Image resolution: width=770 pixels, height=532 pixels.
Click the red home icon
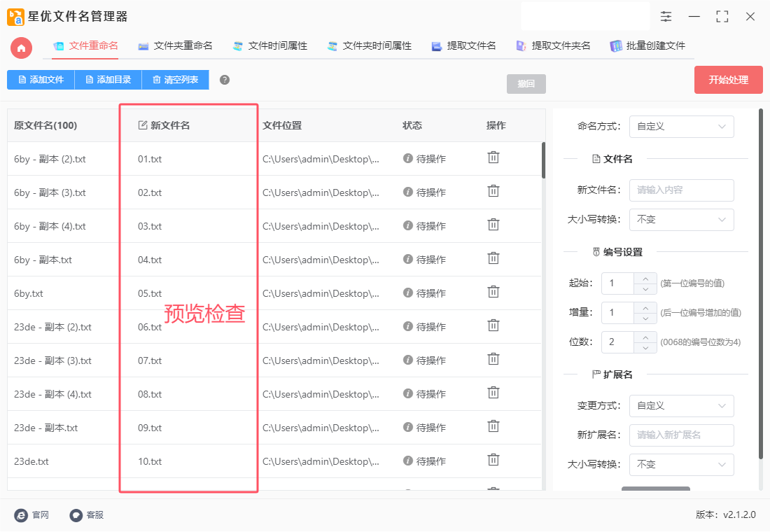(21, 48)
